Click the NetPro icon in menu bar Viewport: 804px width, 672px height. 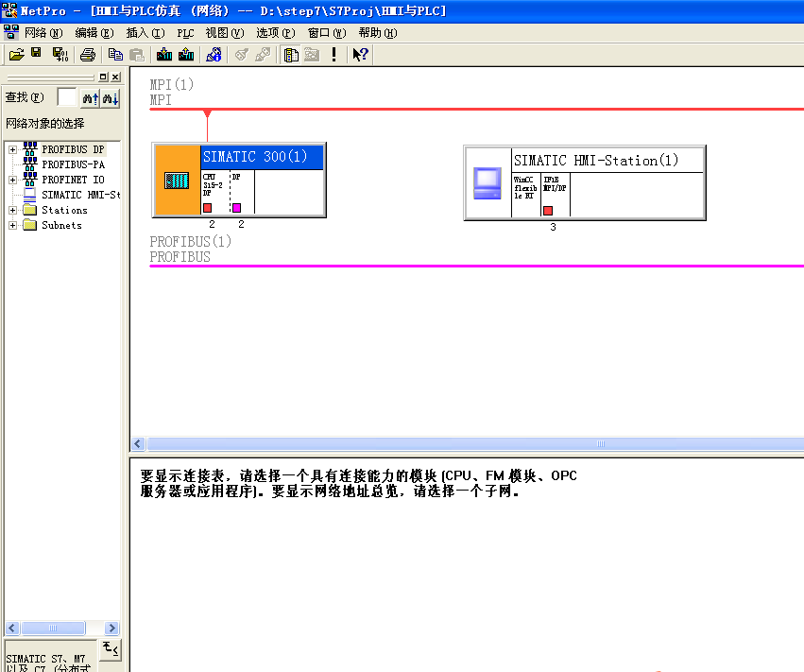tap(10, 33)
